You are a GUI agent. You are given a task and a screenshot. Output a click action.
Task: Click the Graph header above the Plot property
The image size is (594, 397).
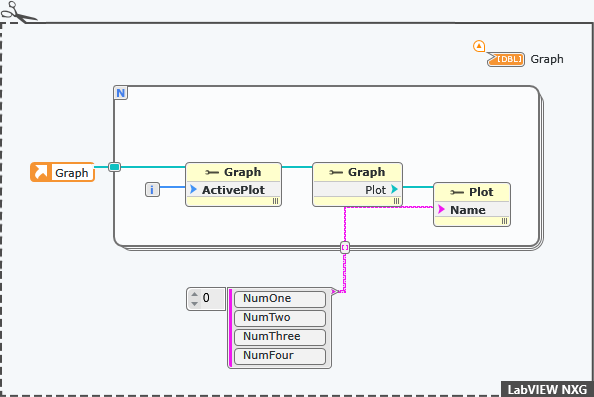click(x=357, y=172)
